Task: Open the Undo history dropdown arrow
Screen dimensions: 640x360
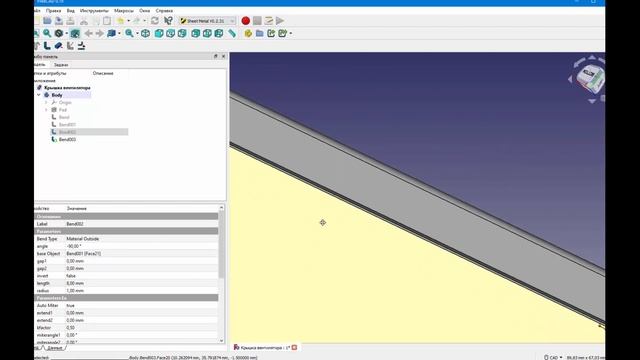Action: [x=128, y=21]
